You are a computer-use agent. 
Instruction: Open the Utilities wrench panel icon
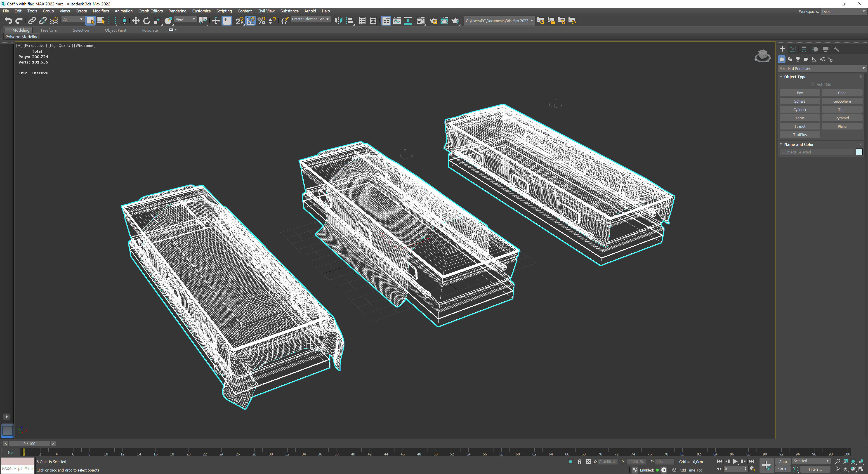836,49
